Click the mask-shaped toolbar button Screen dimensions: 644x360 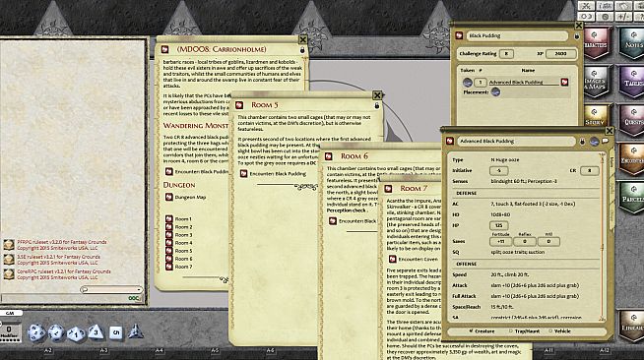click(x=587, y=17)
